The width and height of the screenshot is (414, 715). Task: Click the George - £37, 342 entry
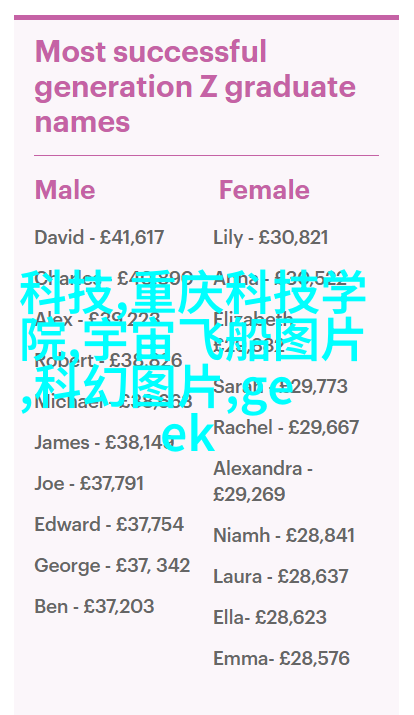pos(112,565)
